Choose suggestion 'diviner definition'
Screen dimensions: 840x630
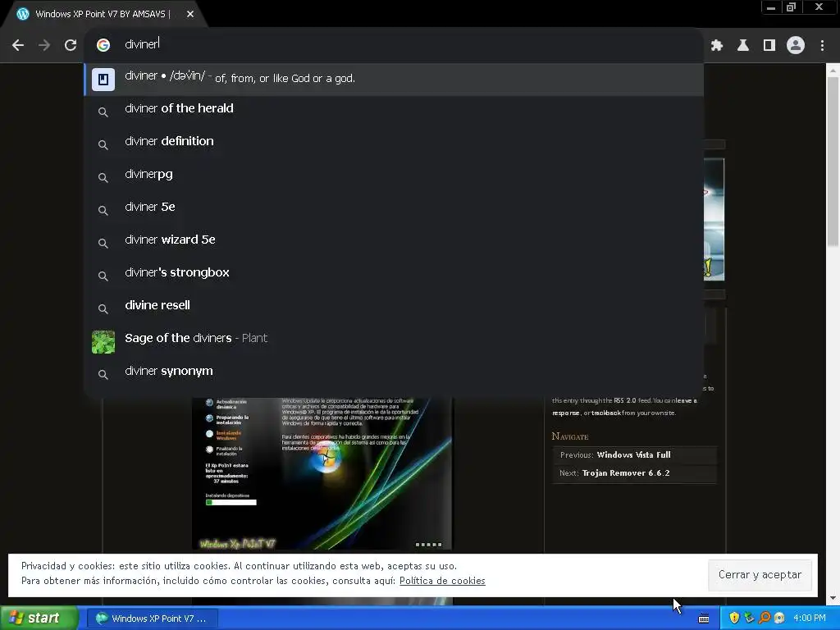click(394, 141)
